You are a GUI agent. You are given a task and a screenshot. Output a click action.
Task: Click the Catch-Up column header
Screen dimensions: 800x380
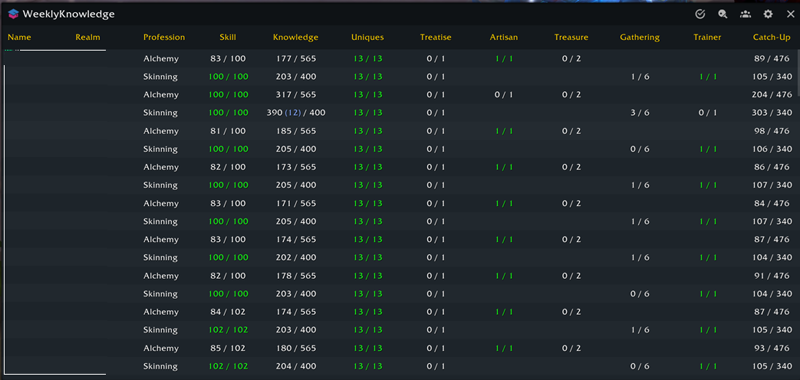(772, 37)
